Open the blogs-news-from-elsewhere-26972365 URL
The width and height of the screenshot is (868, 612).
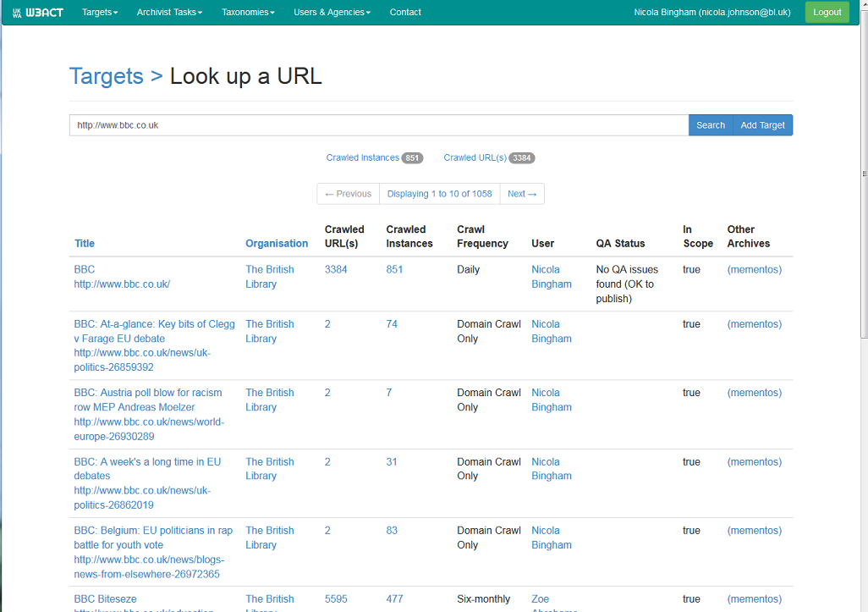(149, 567)
